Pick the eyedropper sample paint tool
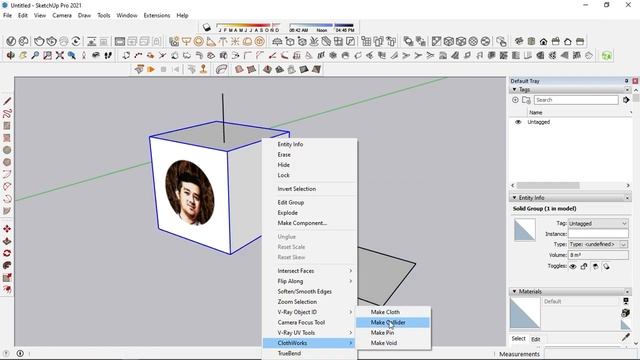This screenshot has height=360, width=640. 626,337
